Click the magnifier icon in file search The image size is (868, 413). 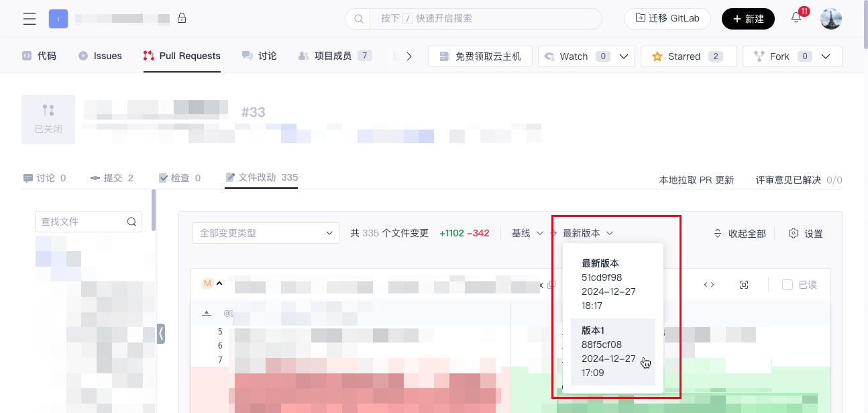(131, 222)
